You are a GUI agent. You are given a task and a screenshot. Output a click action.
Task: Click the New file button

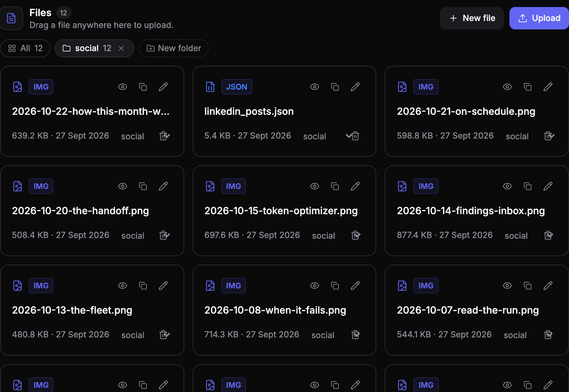[x=472, y=18]
